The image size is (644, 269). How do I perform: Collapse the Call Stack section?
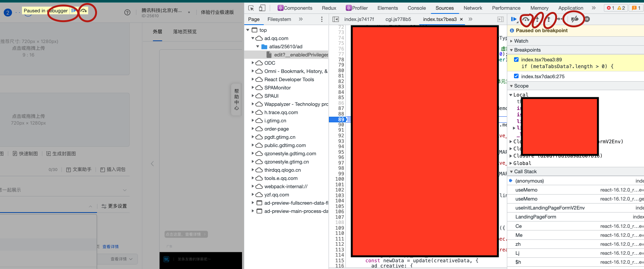click(525, 171)
